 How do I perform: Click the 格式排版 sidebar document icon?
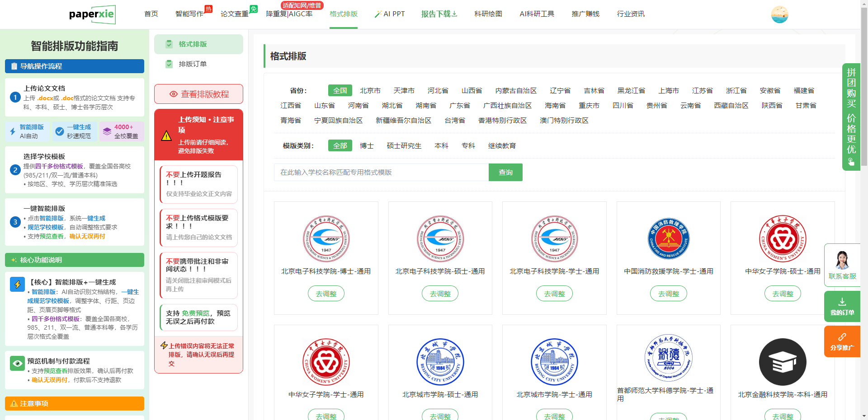coord(169,44)
